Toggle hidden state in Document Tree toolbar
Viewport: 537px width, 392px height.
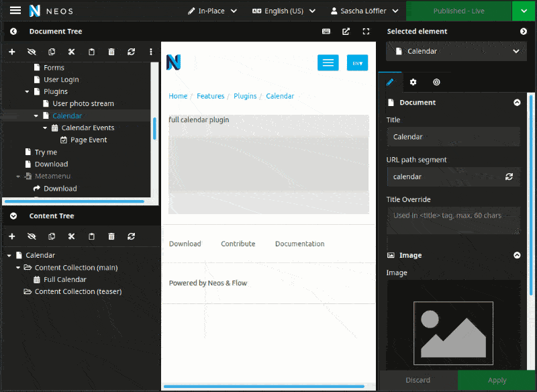tap(32, 52)
